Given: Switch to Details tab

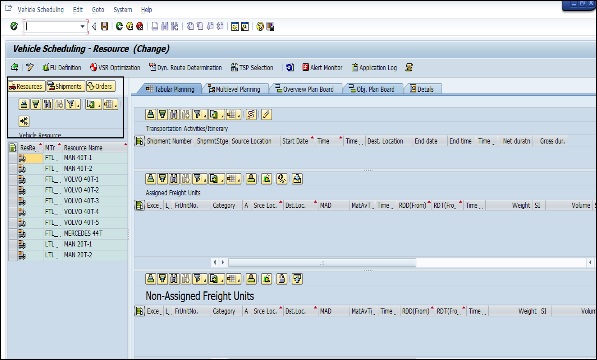Looking at the screenshot, I should (x=422, y=89).
